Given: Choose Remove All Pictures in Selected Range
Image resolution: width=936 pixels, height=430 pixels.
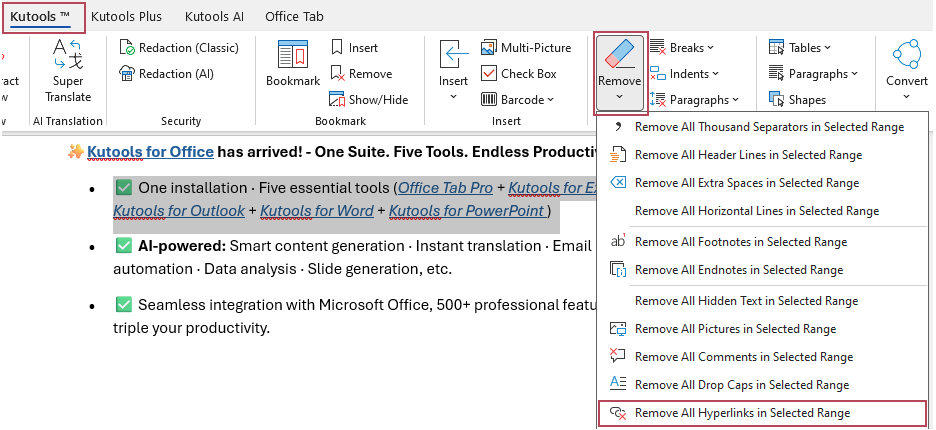Looking at the screenshot, I should click(x=763, y=329).
